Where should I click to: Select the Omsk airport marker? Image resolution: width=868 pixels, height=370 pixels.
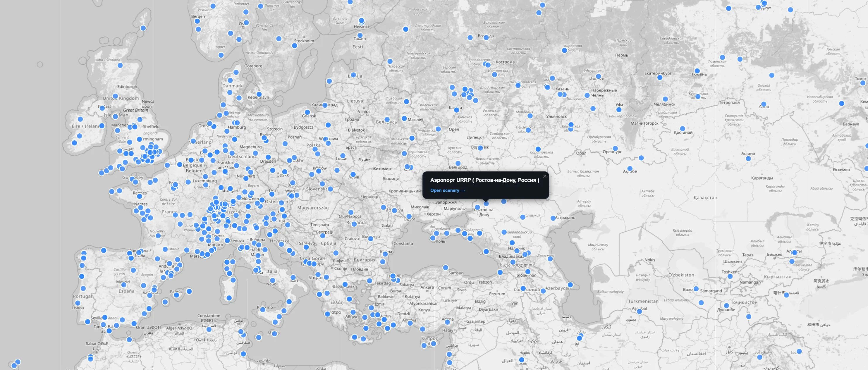pos(764,104)
